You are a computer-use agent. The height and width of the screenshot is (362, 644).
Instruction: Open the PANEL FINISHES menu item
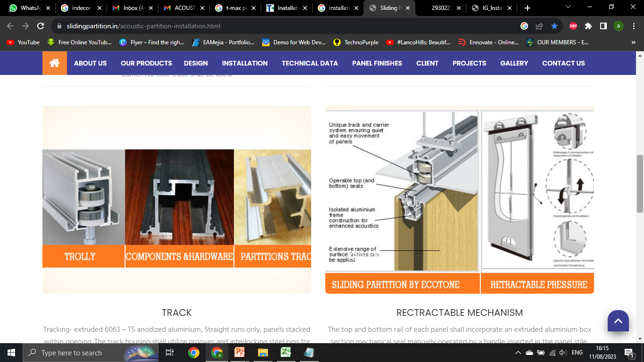(x=377, y=63)
